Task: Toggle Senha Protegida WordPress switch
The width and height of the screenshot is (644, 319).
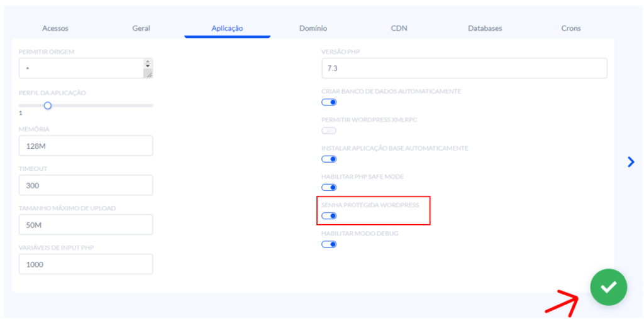Action: (x=329, y=216)
